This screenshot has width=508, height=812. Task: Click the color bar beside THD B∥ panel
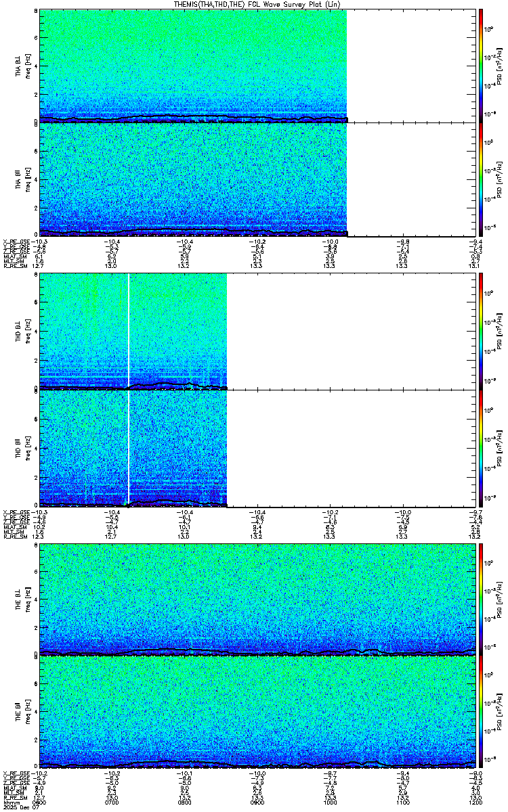pos(481,448)
